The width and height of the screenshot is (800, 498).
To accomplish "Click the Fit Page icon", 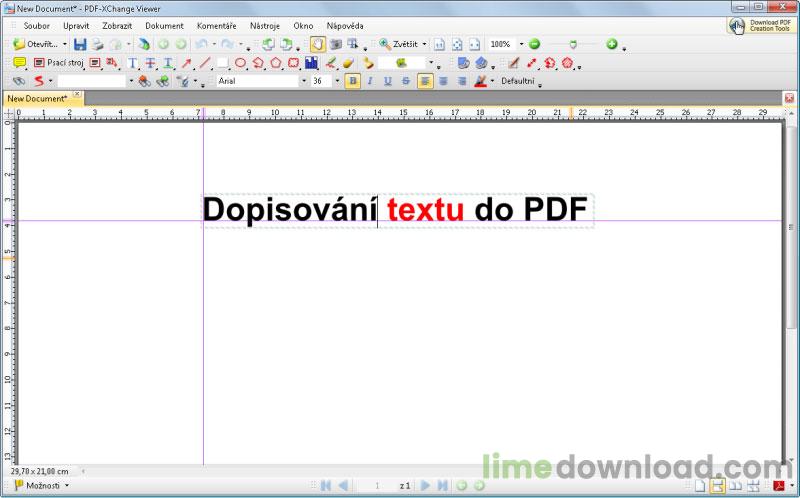I will tap(457, 44).
